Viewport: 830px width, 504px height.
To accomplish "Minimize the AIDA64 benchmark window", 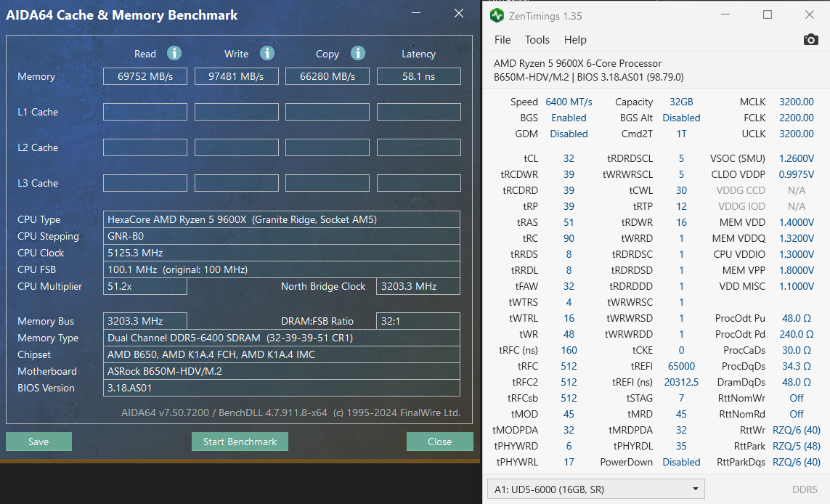I will (x=416, y=13).
